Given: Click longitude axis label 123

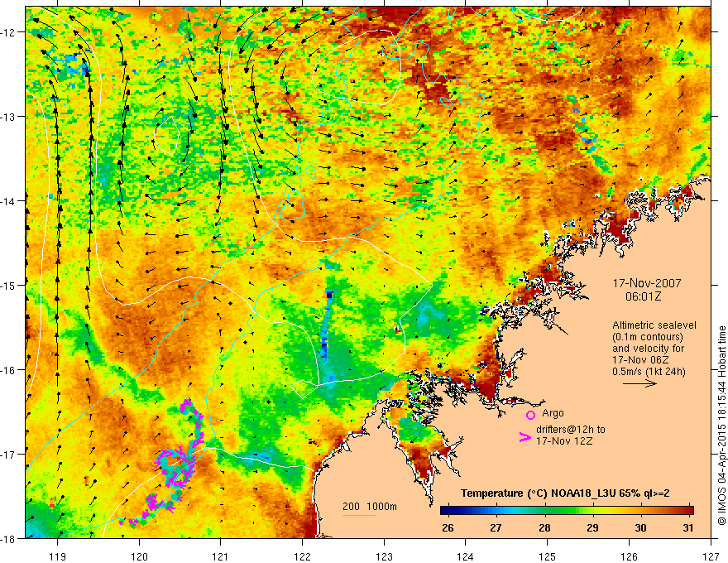Looking at the screenshot, I should (x=384, y=556).
